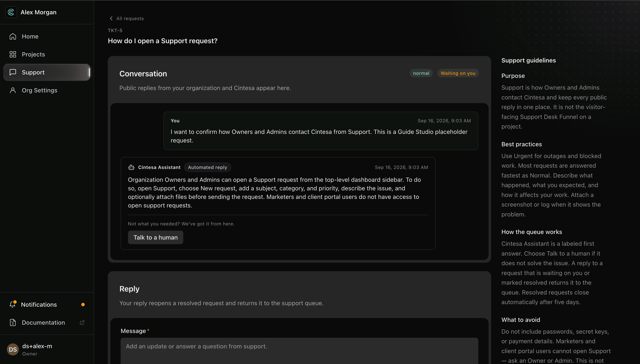Click the Notifications bell icon
Screen dimensions: 640x364
pyautogui.click(x=12, y=305)
